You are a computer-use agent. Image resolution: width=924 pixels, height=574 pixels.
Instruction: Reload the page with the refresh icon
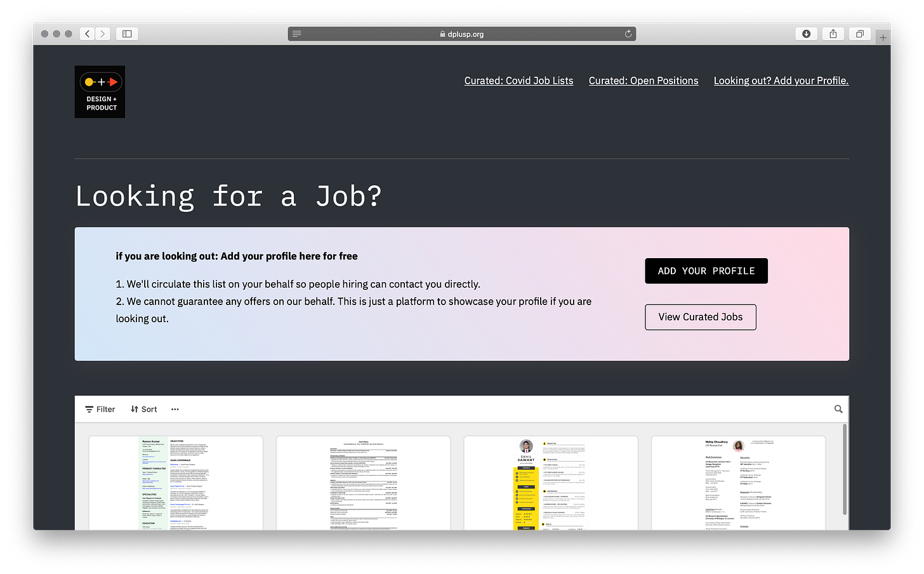628,34
